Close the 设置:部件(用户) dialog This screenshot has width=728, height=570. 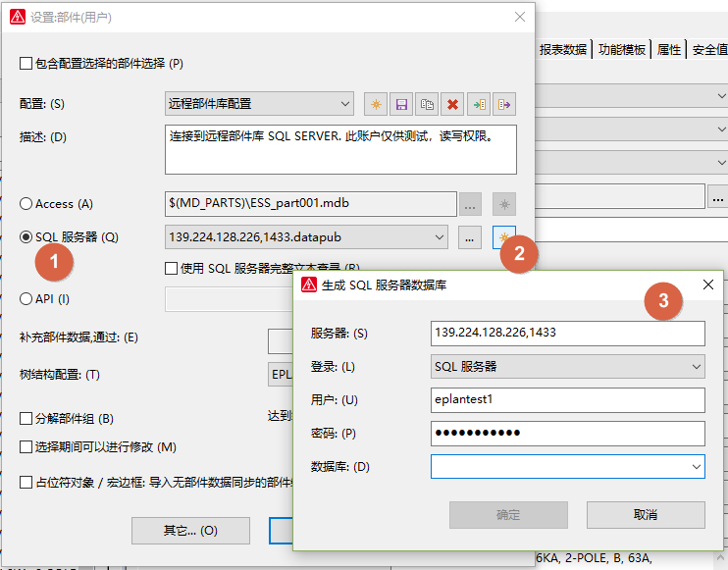pos(520,18)
